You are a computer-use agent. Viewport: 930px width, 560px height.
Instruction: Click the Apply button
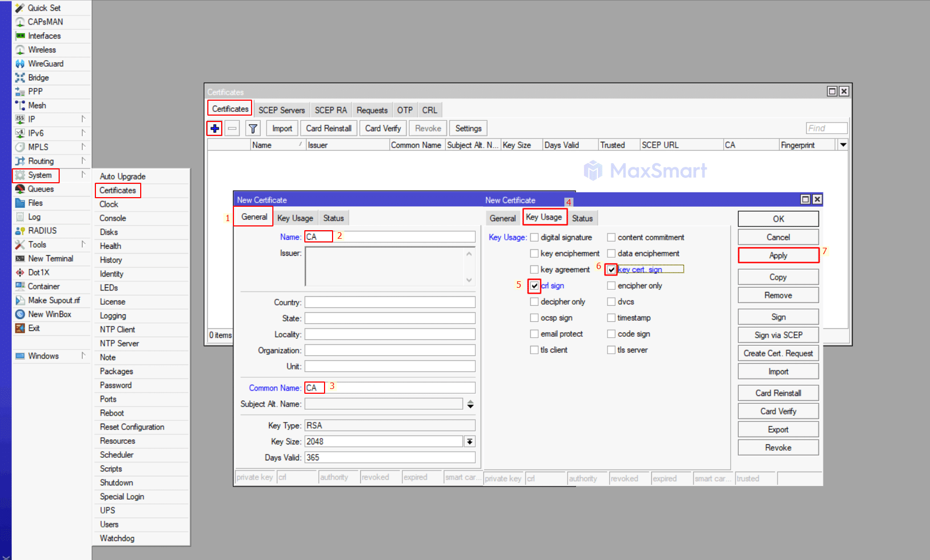778,255
